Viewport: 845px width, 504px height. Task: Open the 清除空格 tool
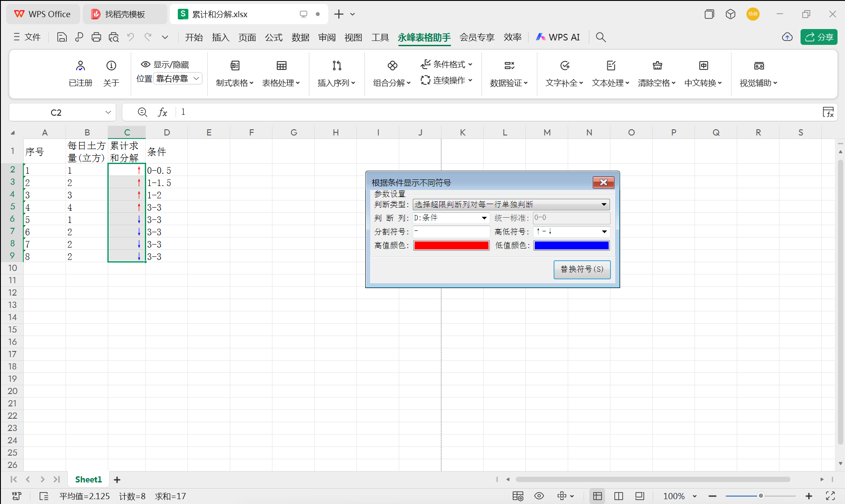pos(656,73)
